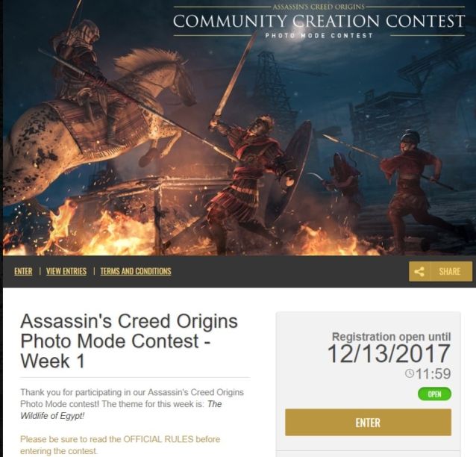Viewport: 476px width, 457px height.
Task: Click the large gold ENTER button
Action: [368, 423]
